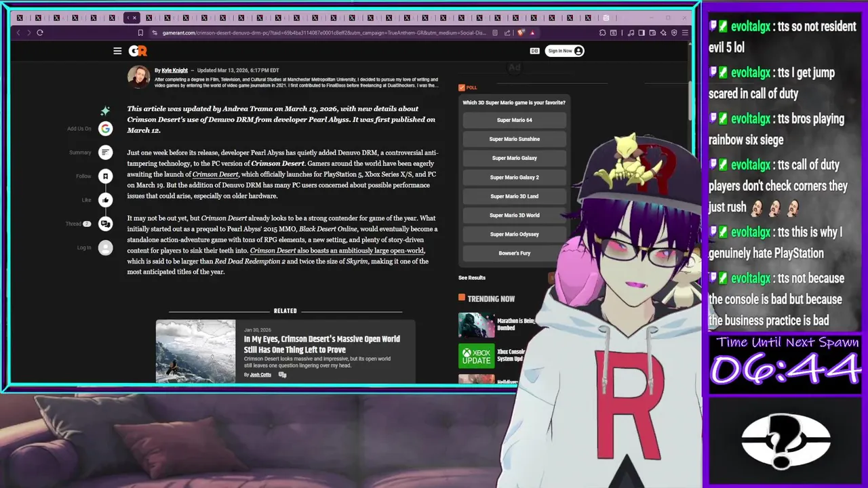Viewport: 868px width, 488px height.
Task: Open first underlined Crimson Desert link
Action: click(x=215, y=174)
